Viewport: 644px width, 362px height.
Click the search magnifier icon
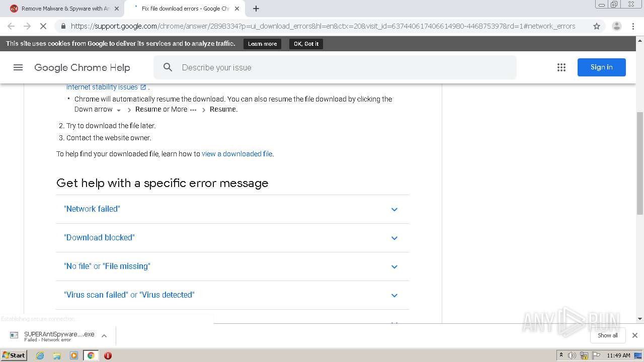pyautogui.click(x=168, y=67)
